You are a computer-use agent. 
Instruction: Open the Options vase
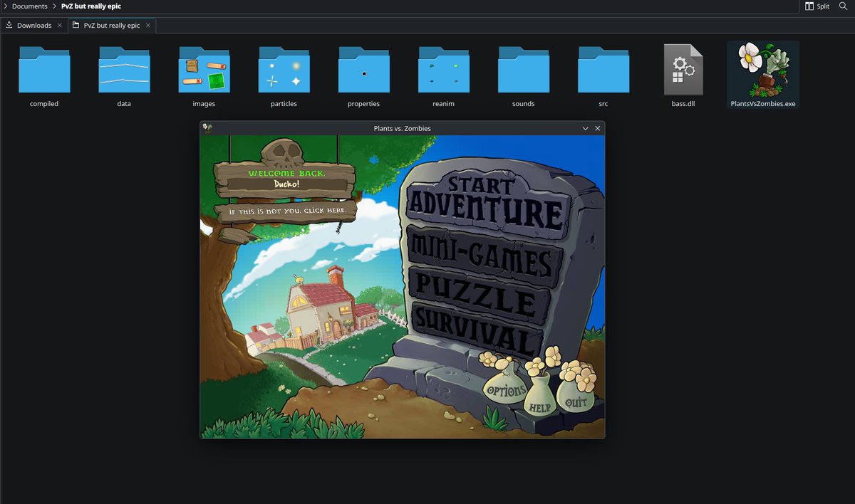click(x=506, y=388)
